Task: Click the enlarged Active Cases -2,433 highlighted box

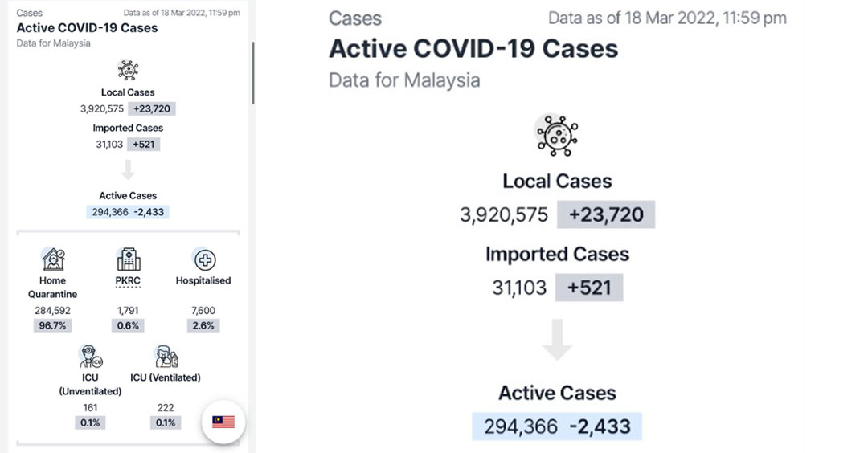Action: point(557,426)
